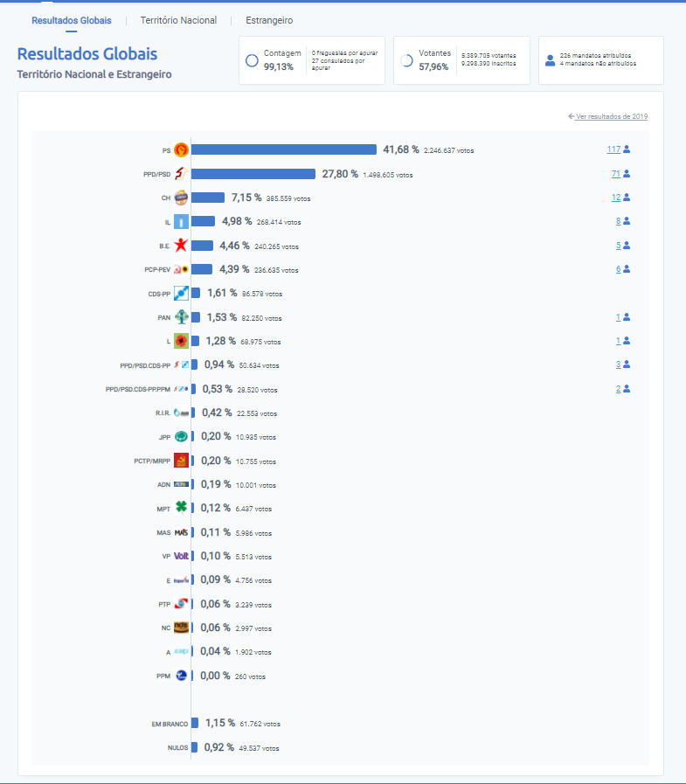
Task: Click the Contagem 99,13% progress circle
Action: [x=252, y=60]
